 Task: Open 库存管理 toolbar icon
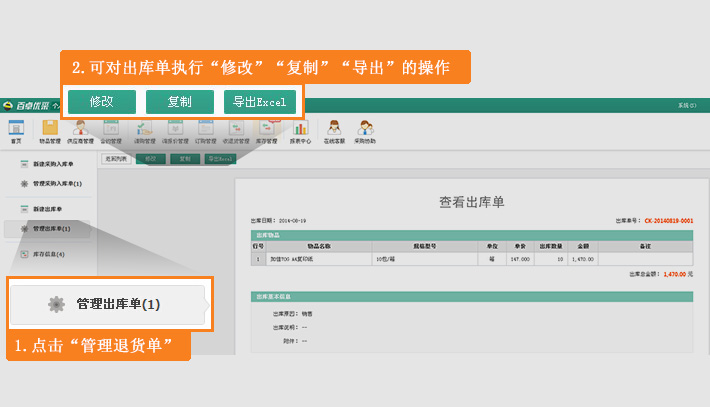(268, 130)
